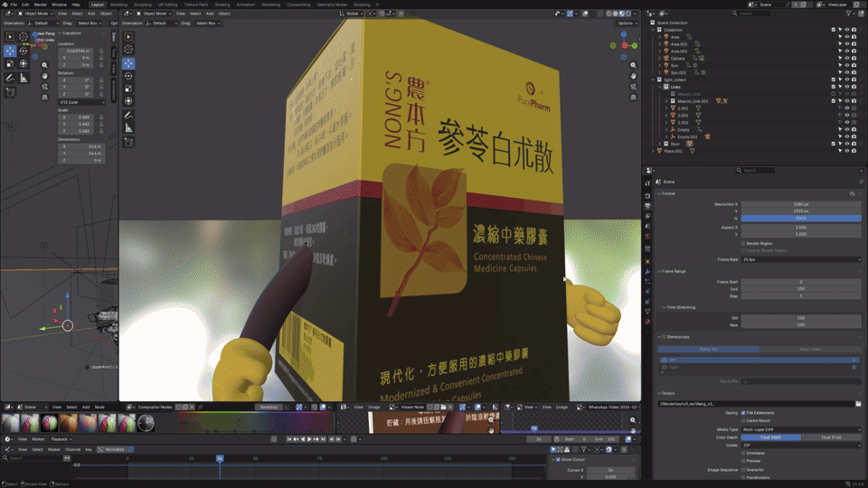This screenshot has width=868, height=488.
Task: Click the viewport pan hand gizmo
Action: coord(633,76)
